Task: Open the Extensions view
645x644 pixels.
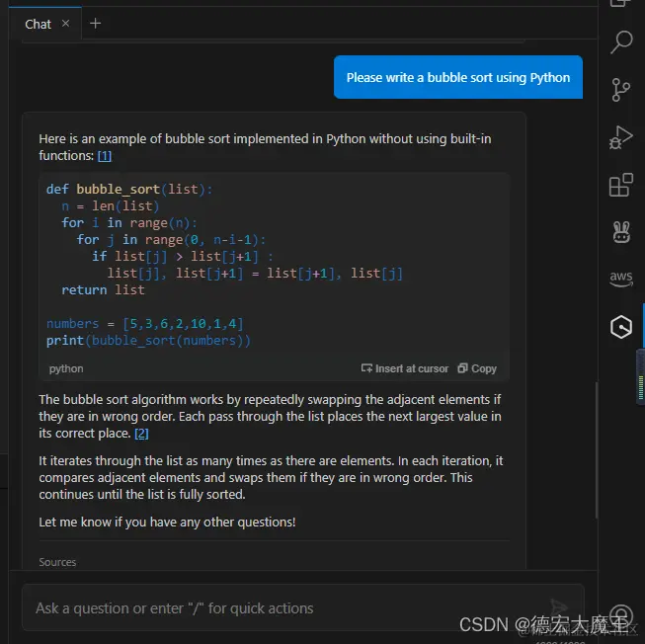Action: point(620,185)
